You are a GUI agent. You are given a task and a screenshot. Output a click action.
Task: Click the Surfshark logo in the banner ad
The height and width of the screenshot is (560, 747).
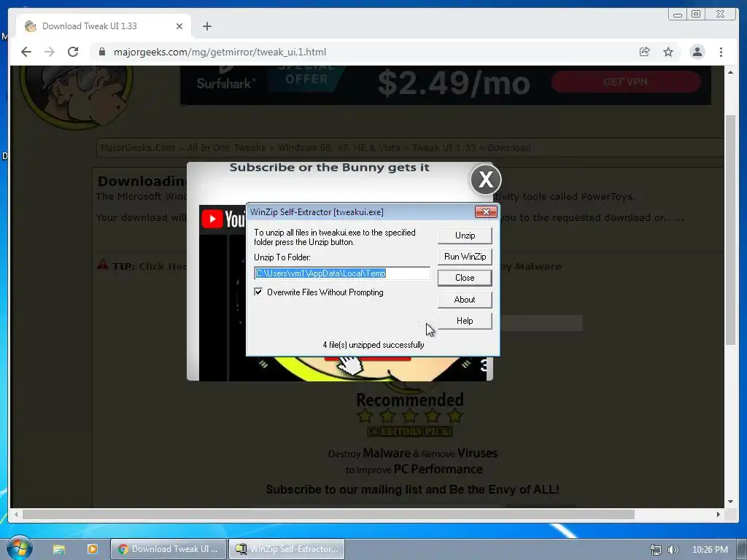[226, 83]
